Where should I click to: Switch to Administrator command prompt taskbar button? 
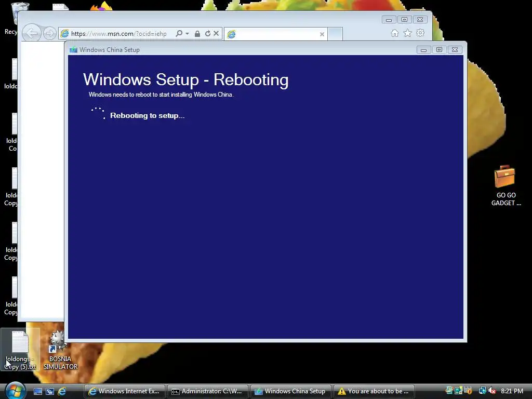point(208,391)
